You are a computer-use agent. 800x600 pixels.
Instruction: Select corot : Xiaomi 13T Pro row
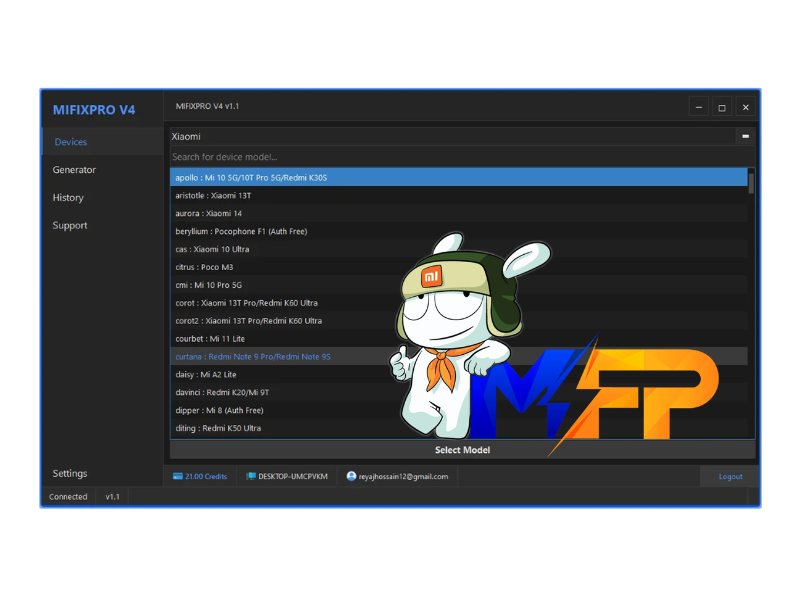click(459, 303)
